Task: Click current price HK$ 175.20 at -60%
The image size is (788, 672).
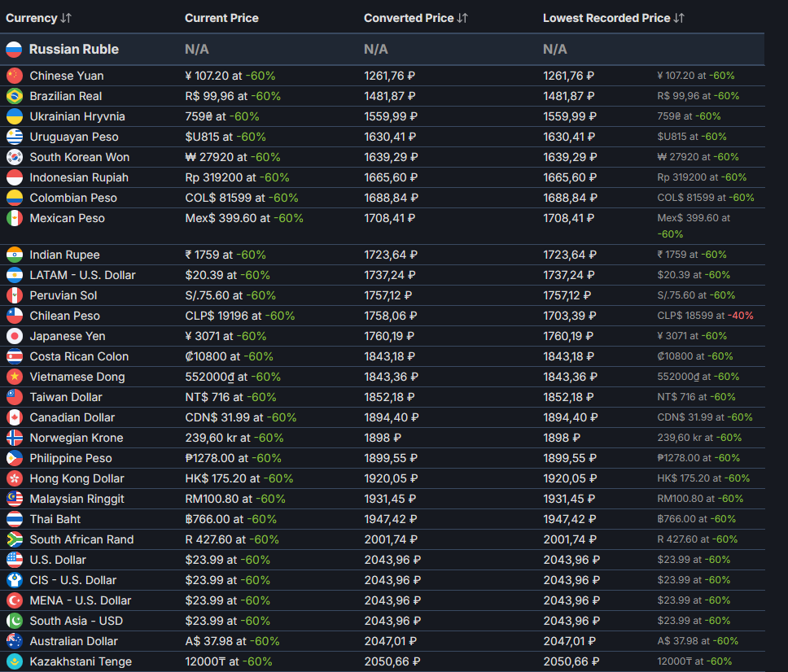Action: (x=239, y=478)
